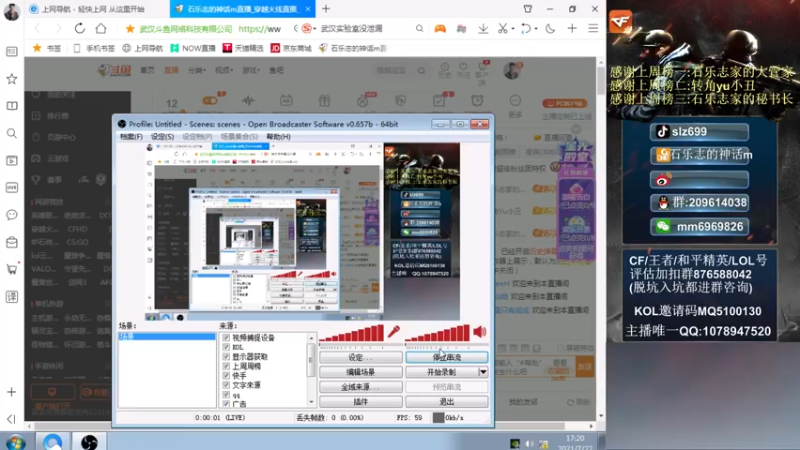Open the dropdown arrow beside 开始录制

click(483, 372)
